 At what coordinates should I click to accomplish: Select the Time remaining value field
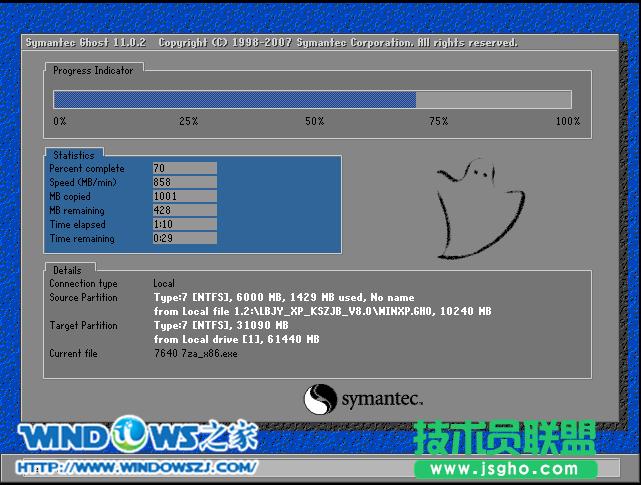coord(184,239)
